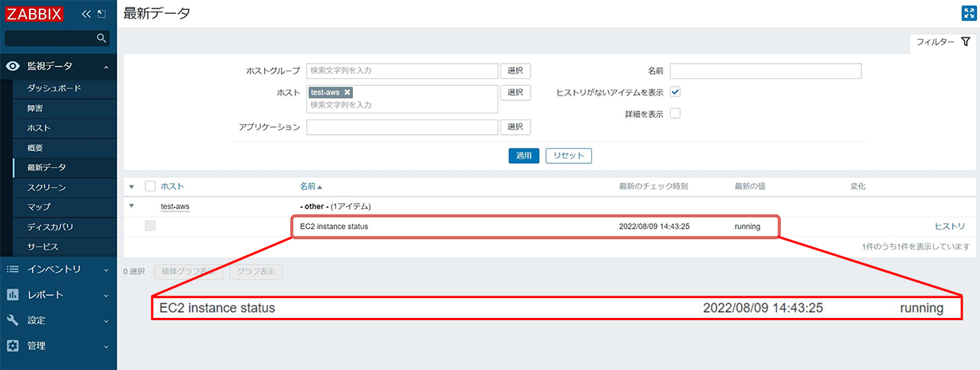Click the 積算グラフ表示 button
This screenshot has height=370, width=980.
tap(189, 271)
